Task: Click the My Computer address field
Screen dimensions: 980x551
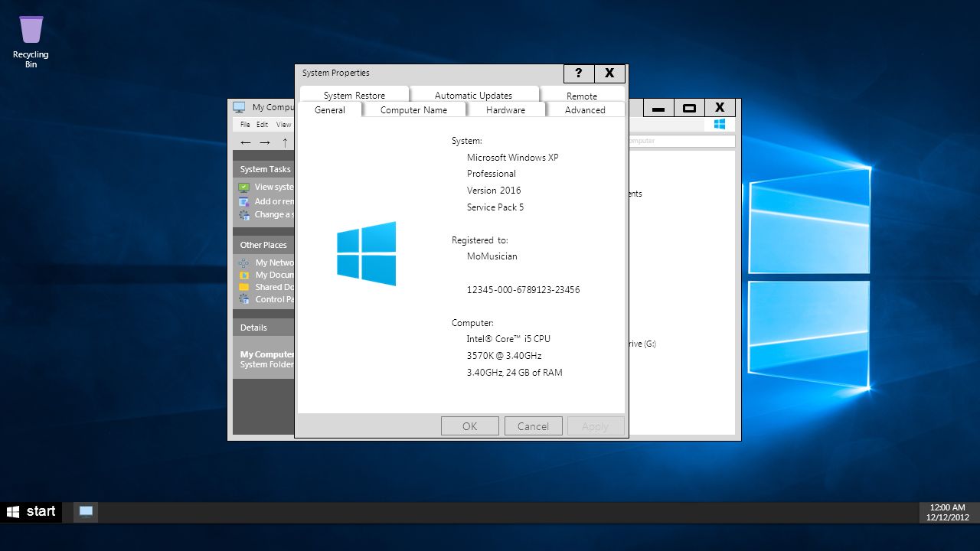Action: 681,141
